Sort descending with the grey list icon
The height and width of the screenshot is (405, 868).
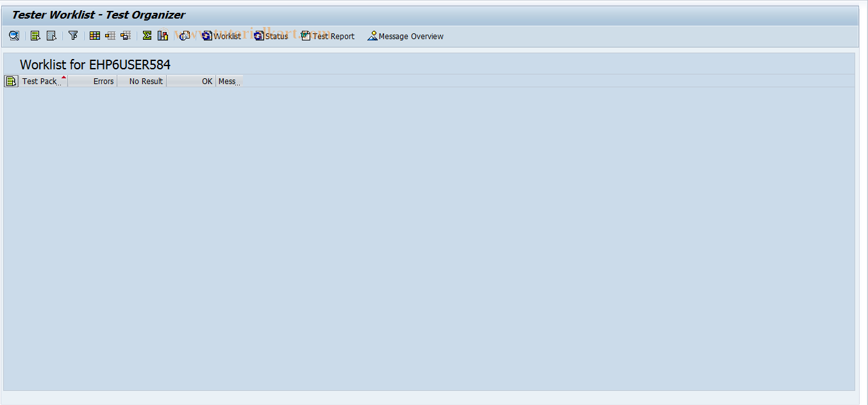coord(51,36)
